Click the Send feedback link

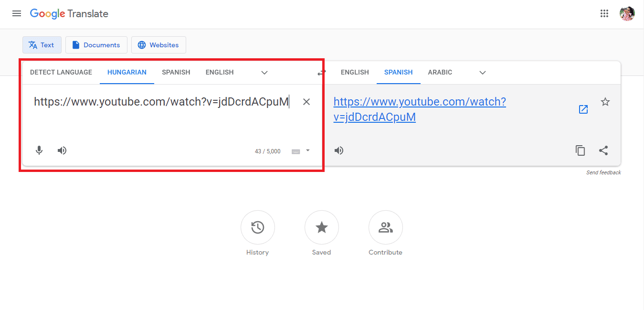(603, 172)
